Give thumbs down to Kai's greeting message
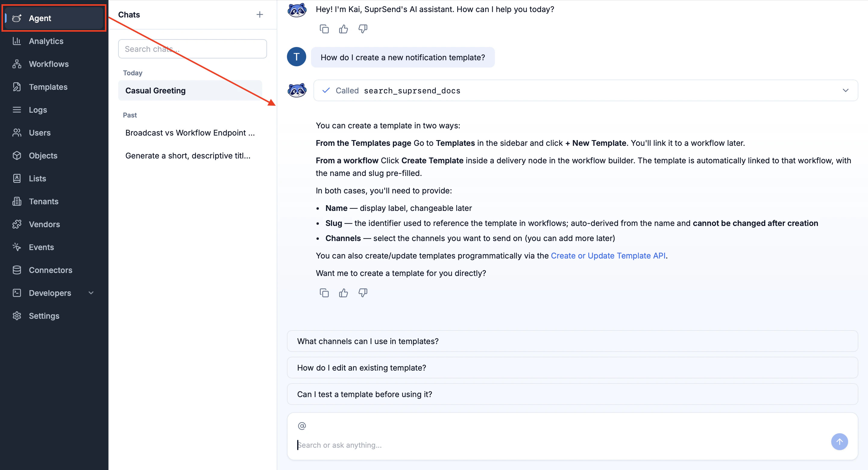 click(x=363, y=29)
